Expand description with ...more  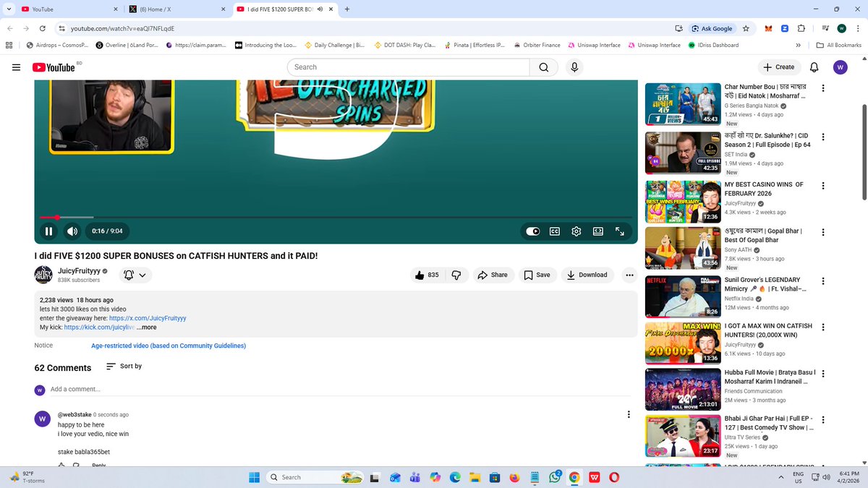tap(147, 328)
